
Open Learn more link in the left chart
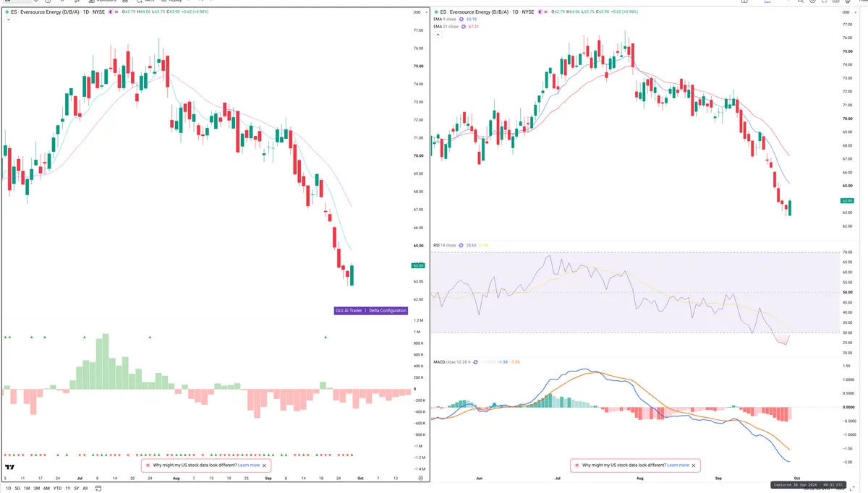[x=249, y=466]
